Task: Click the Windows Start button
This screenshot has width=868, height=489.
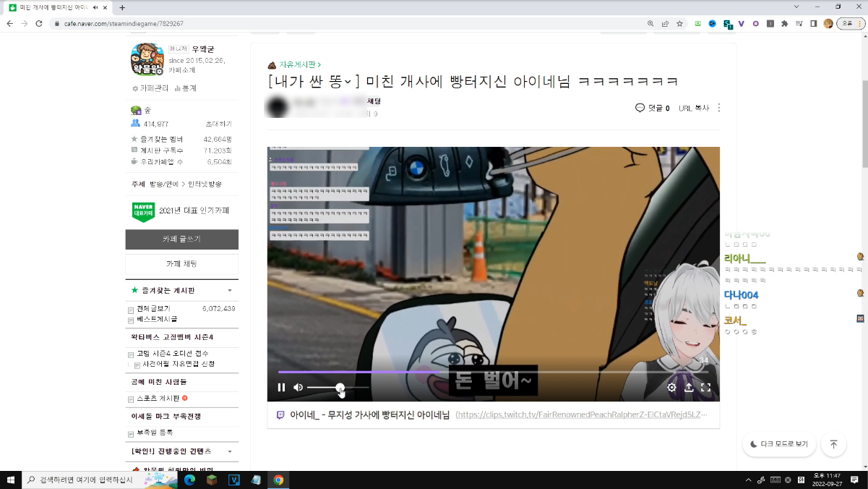Action: point(11,480)
